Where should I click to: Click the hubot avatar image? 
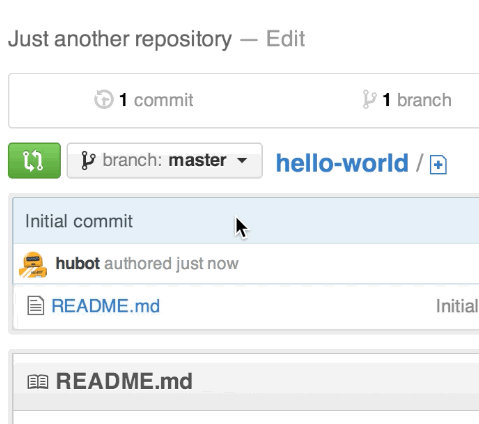pyautogui.click(x=33, y=265)
